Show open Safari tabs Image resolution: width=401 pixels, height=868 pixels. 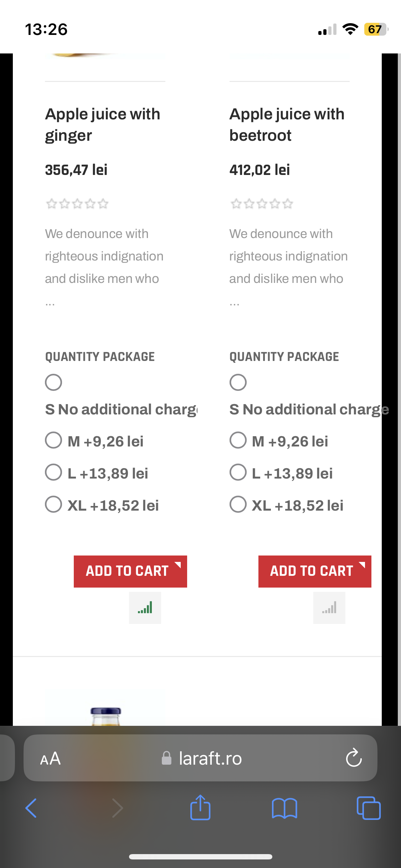[x=369, y=808]
